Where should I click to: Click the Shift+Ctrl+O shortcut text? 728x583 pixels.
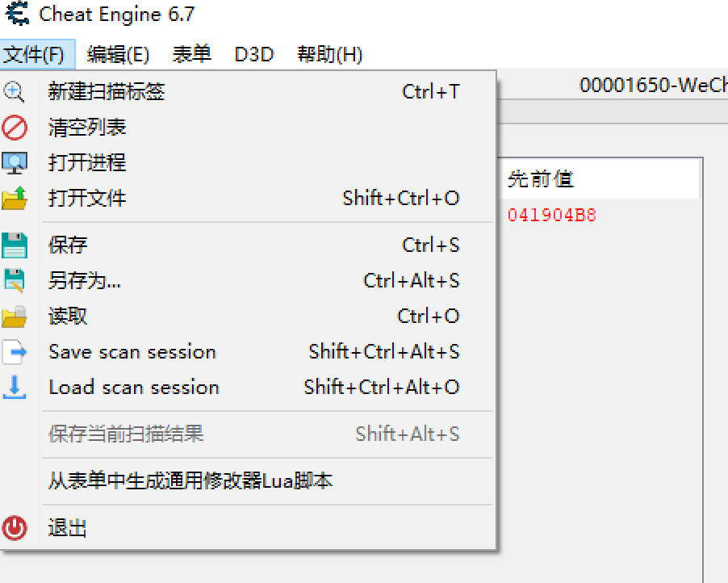tap(401, 199)
